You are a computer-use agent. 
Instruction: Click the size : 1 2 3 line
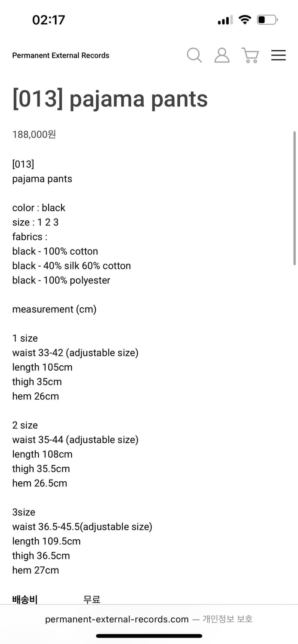[x=35, y=222]
